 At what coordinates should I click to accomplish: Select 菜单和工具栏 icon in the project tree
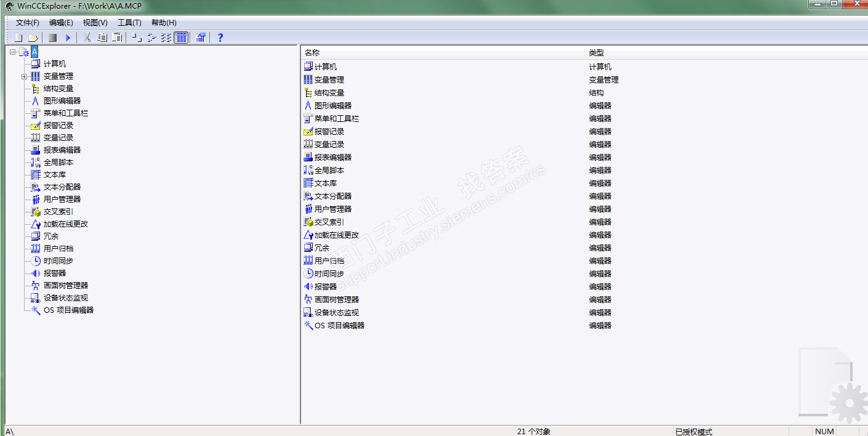click(x=36, y=113)
